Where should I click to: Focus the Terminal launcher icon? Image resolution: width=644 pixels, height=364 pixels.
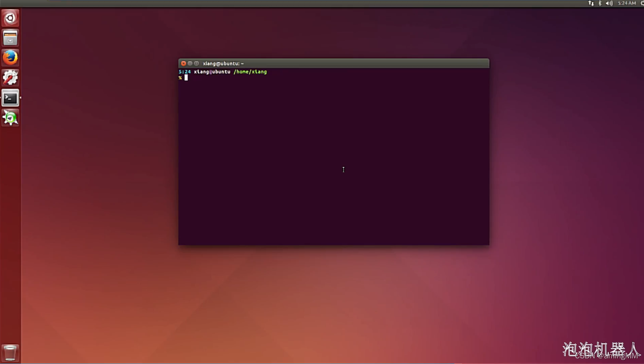click(x=10, y=98)
